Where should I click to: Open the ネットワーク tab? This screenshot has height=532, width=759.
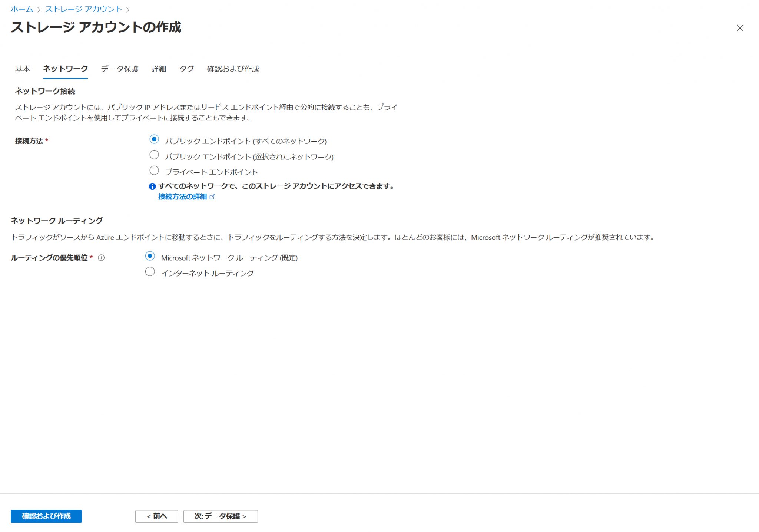tap(65, 69)
